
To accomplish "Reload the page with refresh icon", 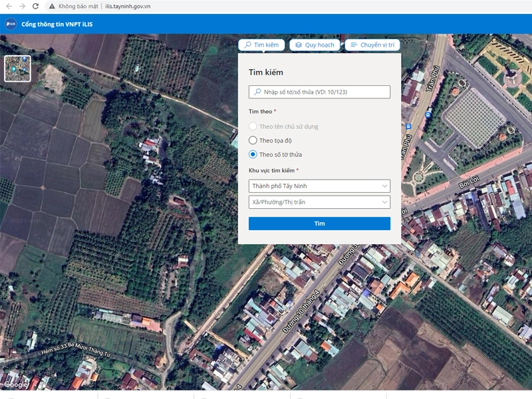I will pyautogui.click(x=36, y=6).
